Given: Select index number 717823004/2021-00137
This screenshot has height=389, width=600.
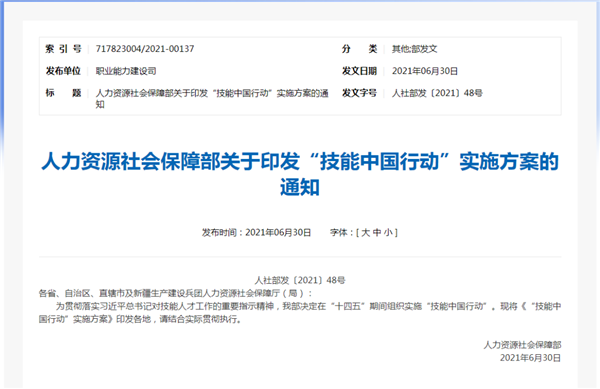Looking at the screenshot, I should [145, 49].
